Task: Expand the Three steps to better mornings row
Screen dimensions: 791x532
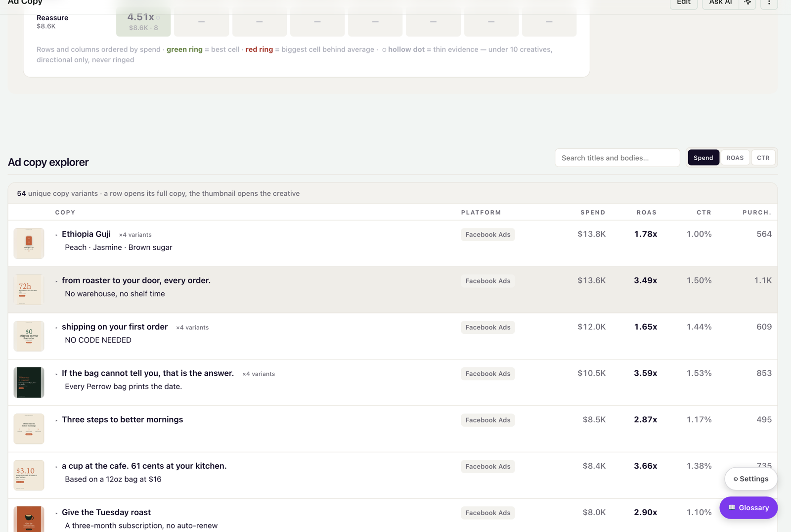Action: (56, 420)
